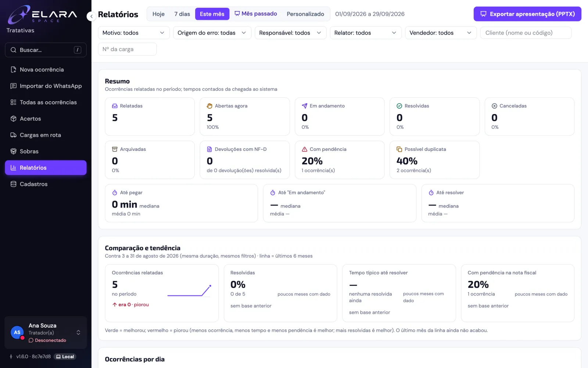Open the Sobras section
The height and width of the screenshot is (368, 588).
[46, 151]
